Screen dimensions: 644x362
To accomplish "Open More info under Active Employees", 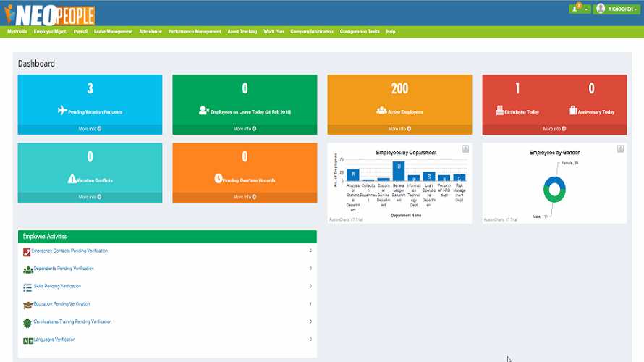I will (399, 129).
